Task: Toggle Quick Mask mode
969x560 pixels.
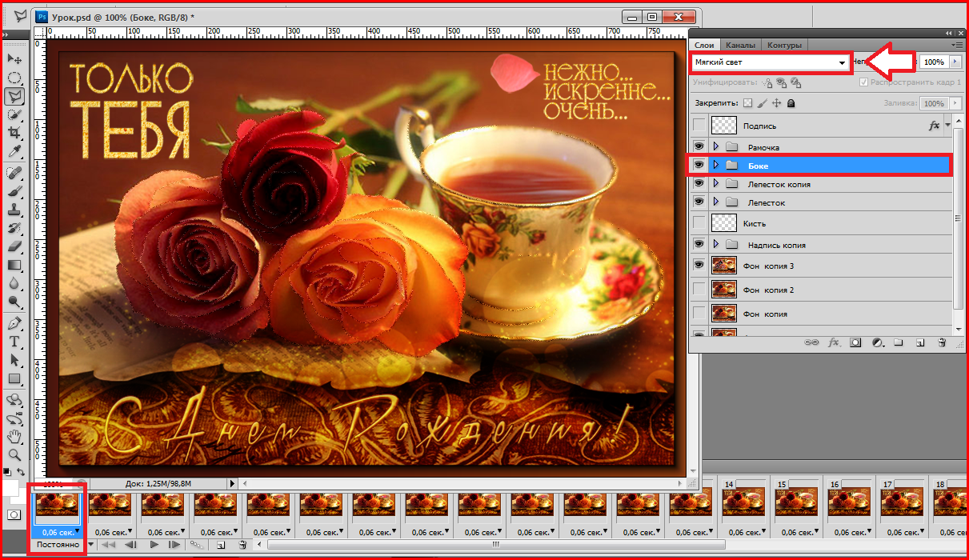Action: (14, 514)
